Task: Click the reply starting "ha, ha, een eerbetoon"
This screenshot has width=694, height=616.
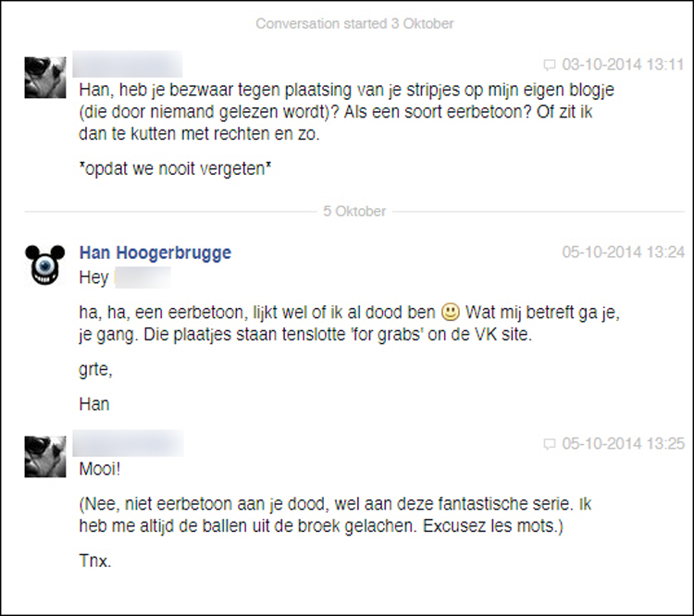Action: (350, 323)
